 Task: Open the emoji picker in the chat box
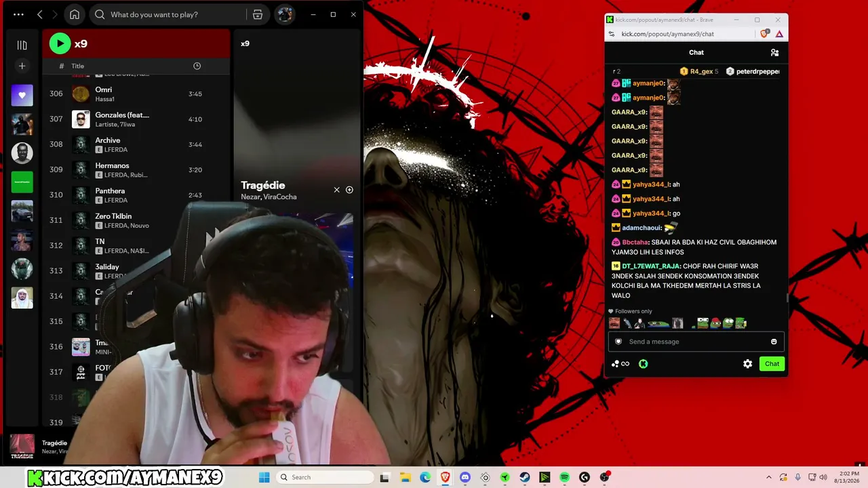tap(774, 342)
